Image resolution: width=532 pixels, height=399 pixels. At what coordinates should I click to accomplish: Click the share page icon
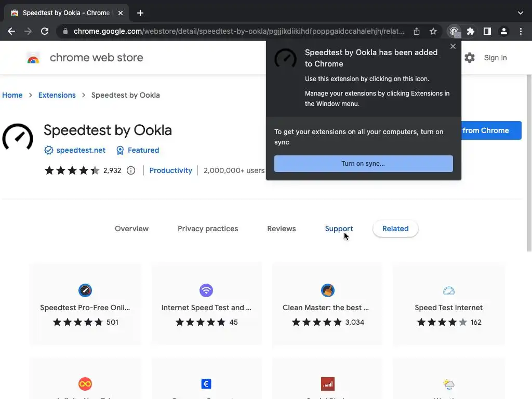pyautogui.click(x=417, y=31)
